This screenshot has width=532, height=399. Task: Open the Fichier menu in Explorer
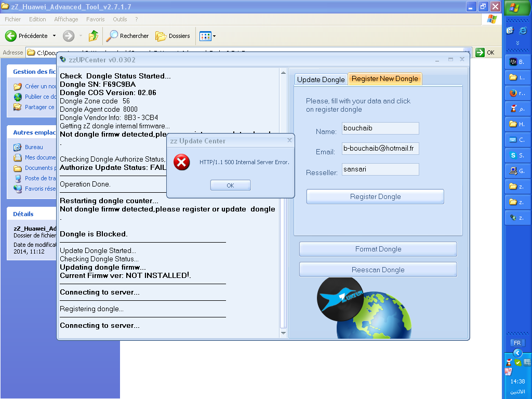(12, 19)
